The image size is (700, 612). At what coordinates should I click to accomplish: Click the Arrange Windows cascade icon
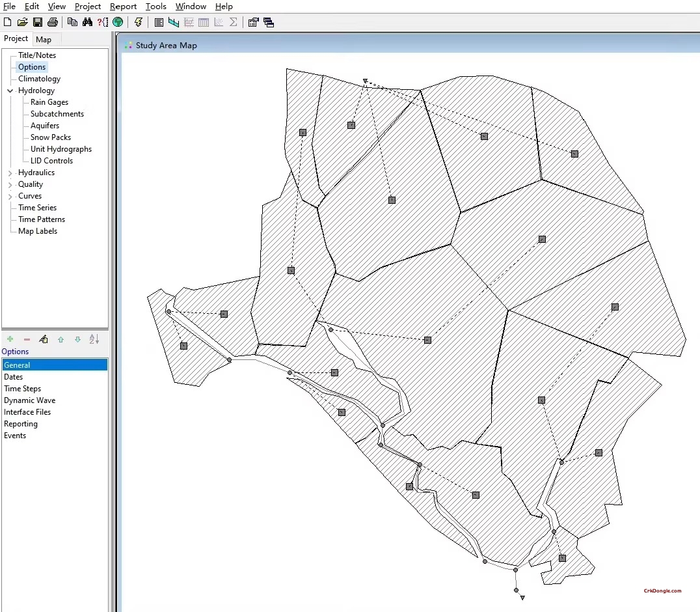pos(269,22)
